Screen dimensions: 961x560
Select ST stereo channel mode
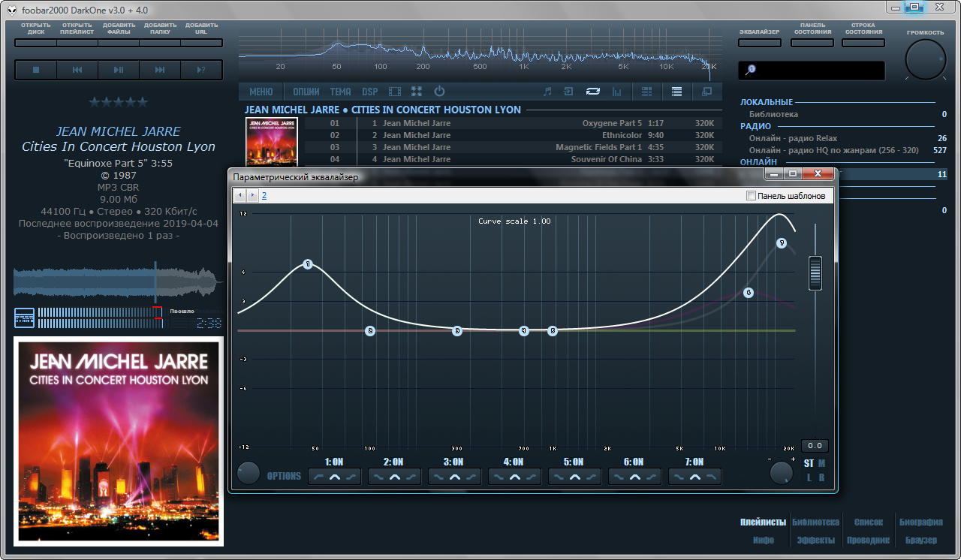pos(809,463)
